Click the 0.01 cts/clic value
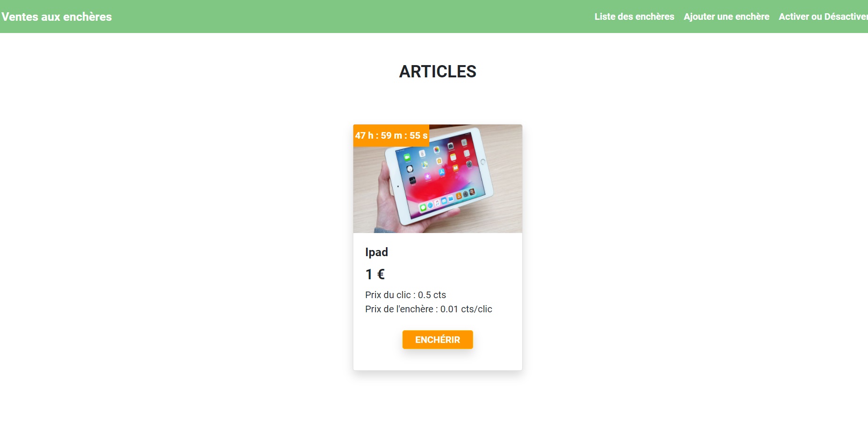 click(466, 309)
